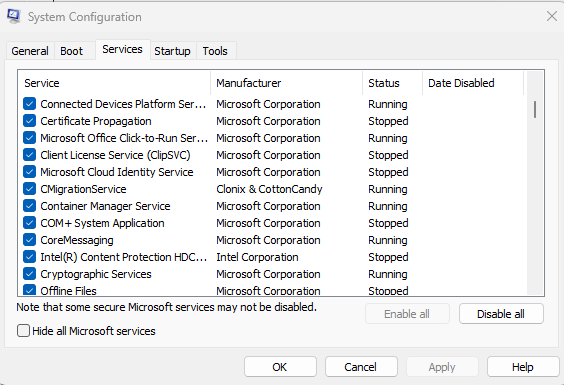The width and height of the screenshot is (564, 385).
Task: Toggle Cryptographic Services checkbox
Action: (x=29, y=274)
